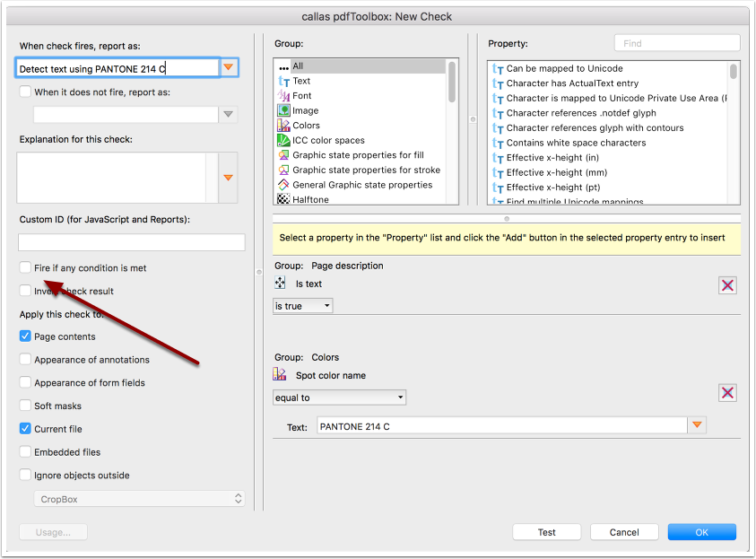The height and width of the screenshot is (559, 756).
Task: Click the PANTONE 214 C text field
Action: 501,426
